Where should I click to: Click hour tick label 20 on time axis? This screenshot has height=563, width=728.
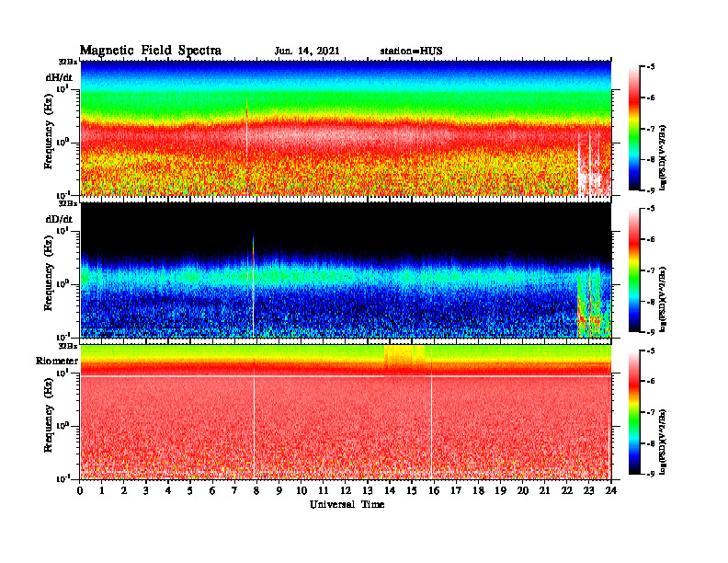[x=523, y=491]
